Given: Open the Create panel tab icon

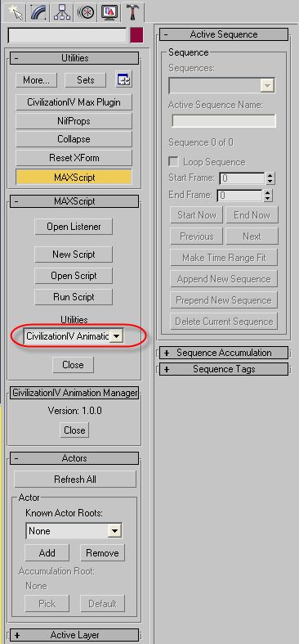Looking at the screenshot, I should (15, 11).
